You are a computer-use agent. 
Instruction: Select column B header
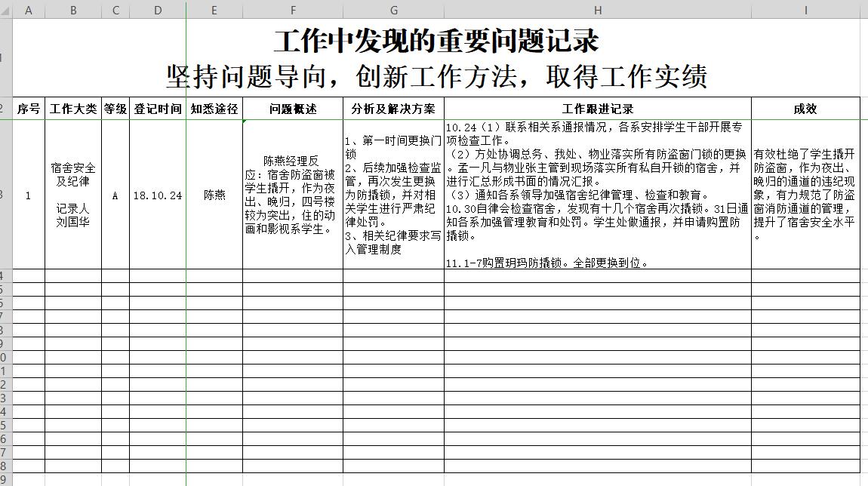coord(73,10)
